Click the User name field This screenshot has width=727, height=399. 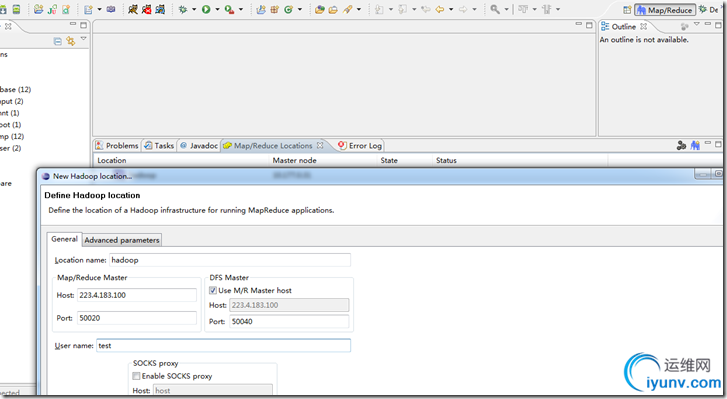(x=223, y=346)
